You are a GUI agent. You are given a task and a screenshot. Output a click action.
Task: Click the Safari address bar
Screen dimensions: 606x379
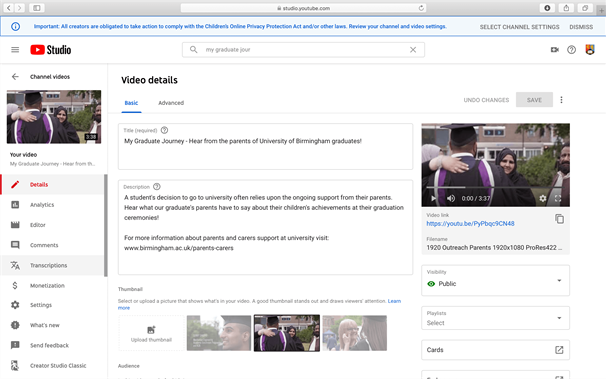303,8
